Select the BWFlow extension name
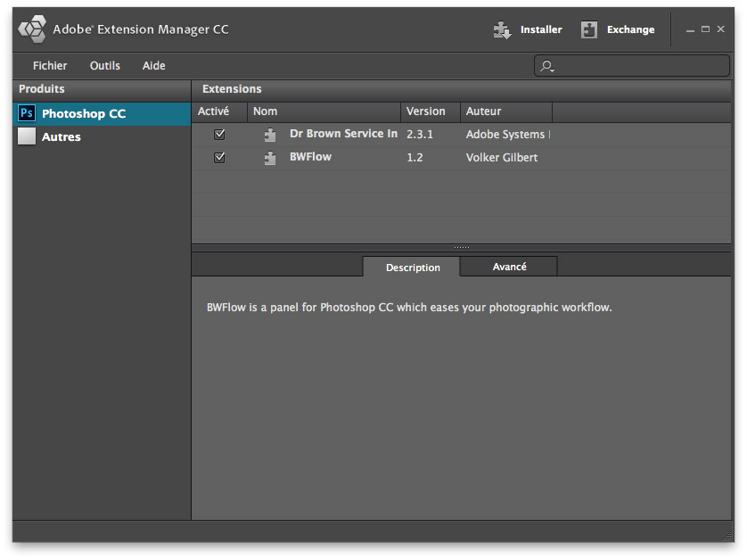 (x=310, y=157)
